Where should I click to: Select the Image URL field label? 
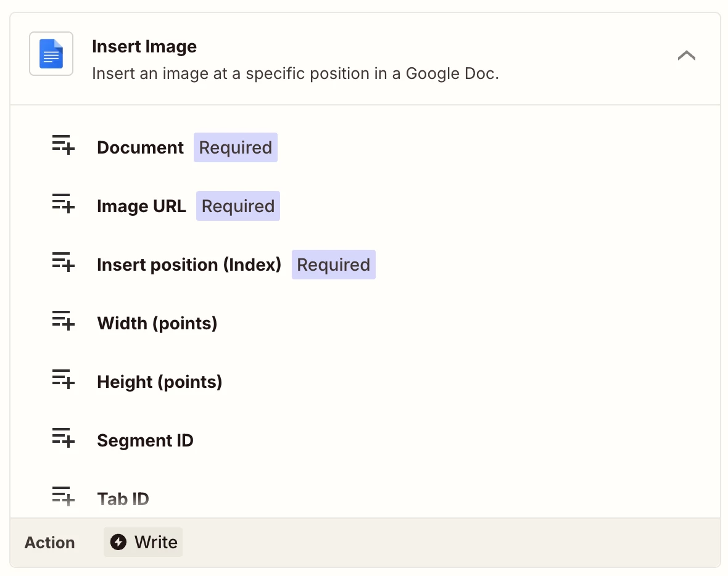(141, 207)
